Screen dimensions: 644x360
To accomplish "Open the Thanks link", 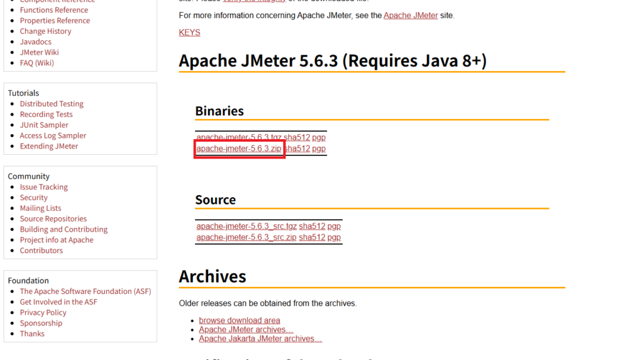I will coord(32,334).
